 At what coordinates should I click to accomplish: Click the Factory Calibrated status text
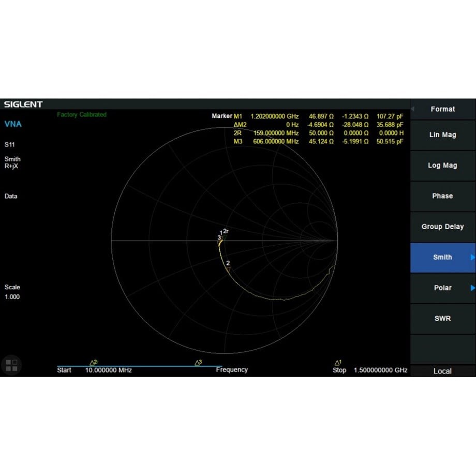pyautogui.click(x=82, y=114)
